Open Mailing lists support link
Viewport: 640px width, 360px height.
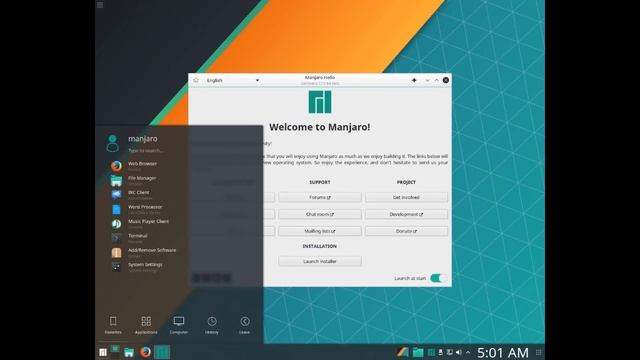tap(320, 231)
